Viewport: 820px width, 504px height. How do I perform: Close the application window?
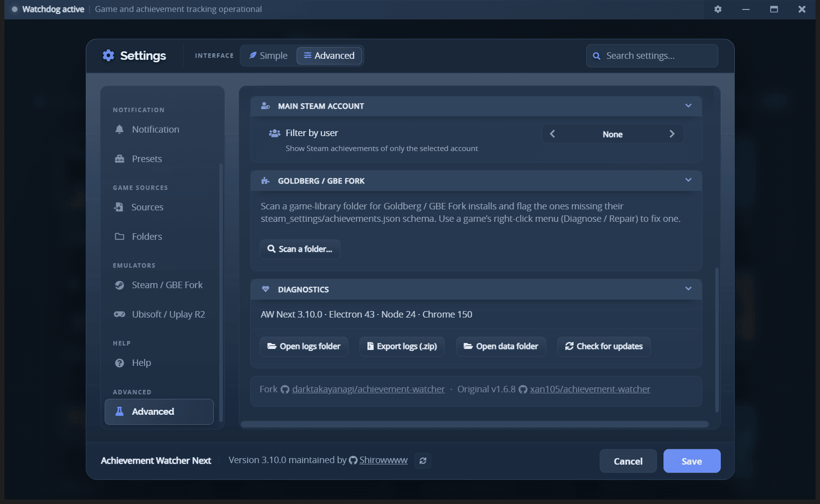(802, 9)
